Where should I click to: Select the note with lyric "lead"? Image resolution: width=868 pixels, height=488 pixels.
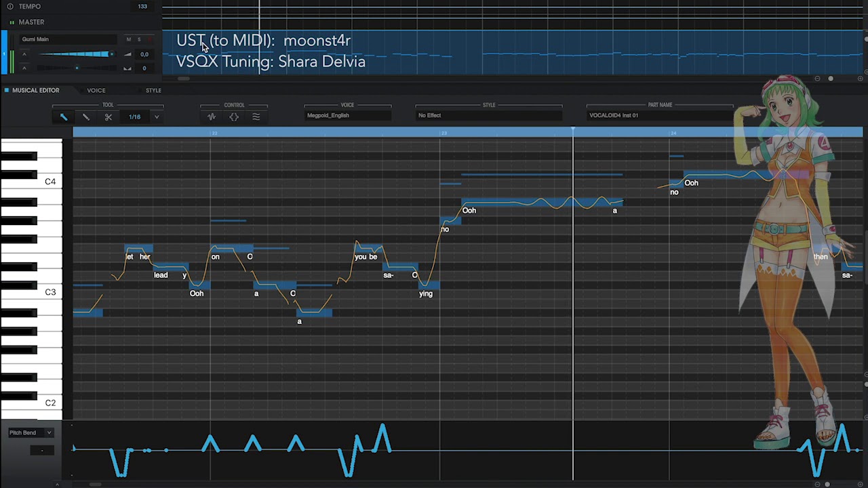[x=170, y=267]
